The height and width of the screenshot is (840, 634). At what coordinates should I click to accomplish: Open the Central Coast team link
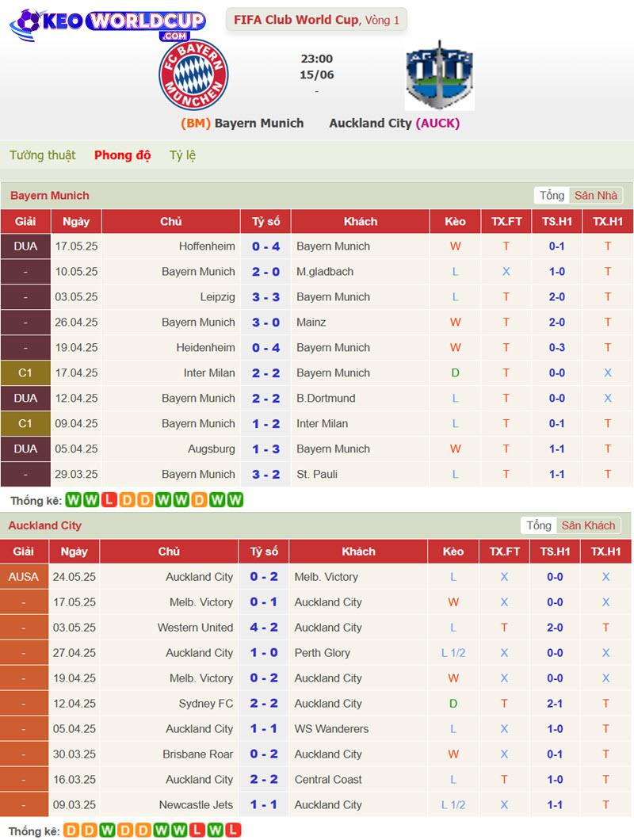(328, 780)
